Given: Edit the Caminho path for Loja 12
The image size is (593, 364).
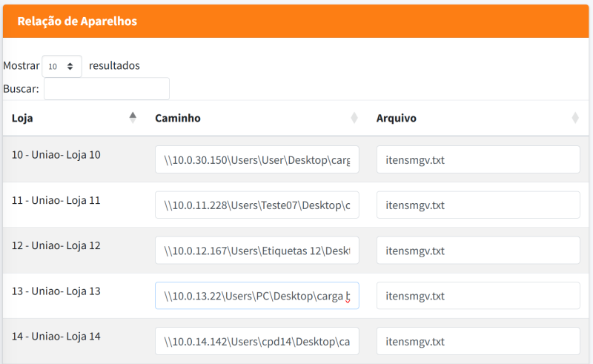Looking at the screenshot, I should pyautogui.click(x=256, y=251).
